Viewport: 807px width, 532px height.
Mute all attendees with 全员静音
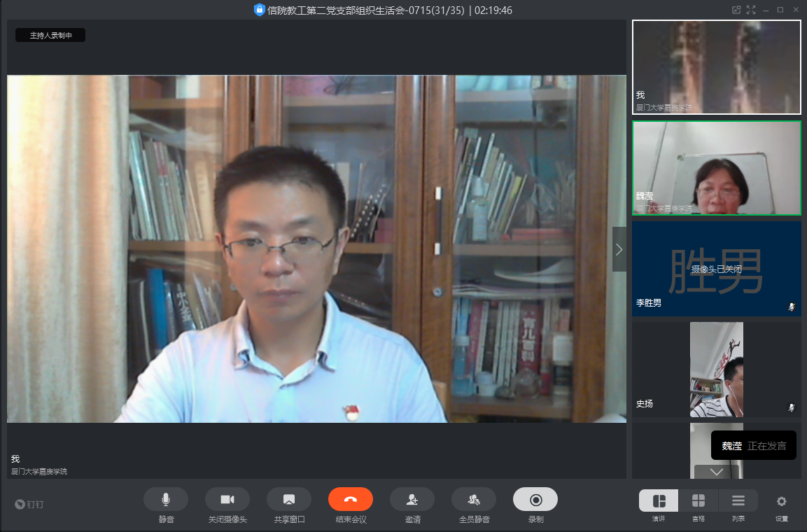474,499
